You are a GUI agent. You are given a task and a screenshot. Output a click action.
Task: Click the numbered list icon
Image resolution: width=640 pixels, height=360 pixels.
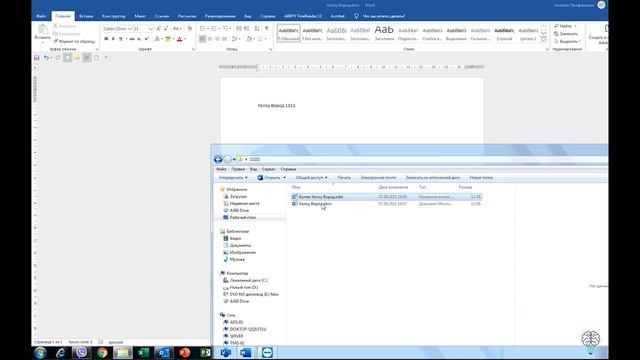213,29
